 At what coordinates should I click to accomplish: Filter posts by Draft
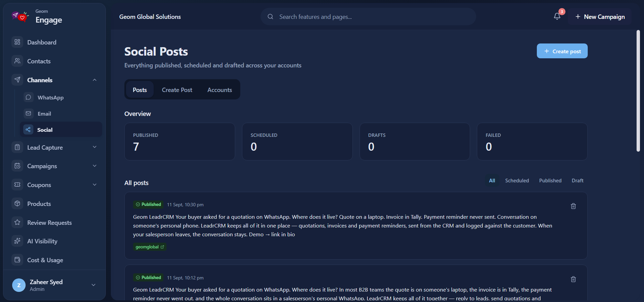point(578,181)
